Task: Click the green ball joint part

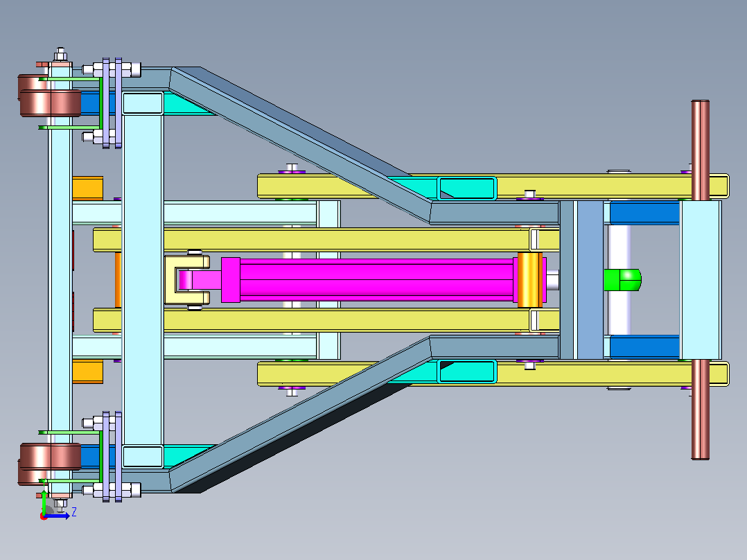Action: [622, 280]
